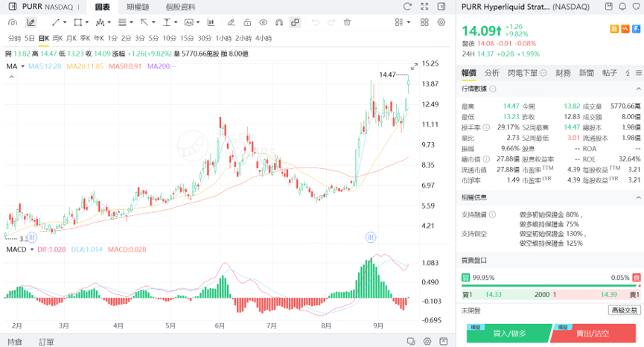Viewport: 644px width, 347px height.
Task: Expand the wave pattern tool options
Action: pos(109,22)
